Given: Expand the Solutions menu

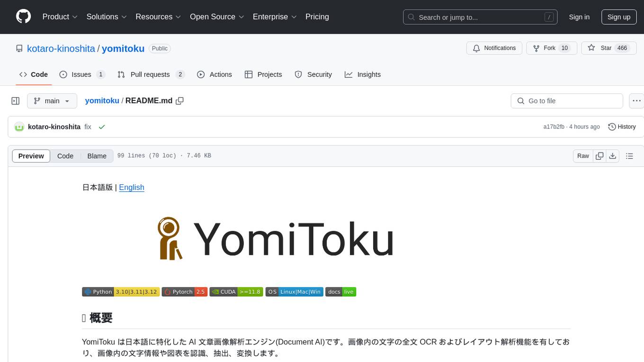Looking at the screenshot, I should [x=107, y=17].
